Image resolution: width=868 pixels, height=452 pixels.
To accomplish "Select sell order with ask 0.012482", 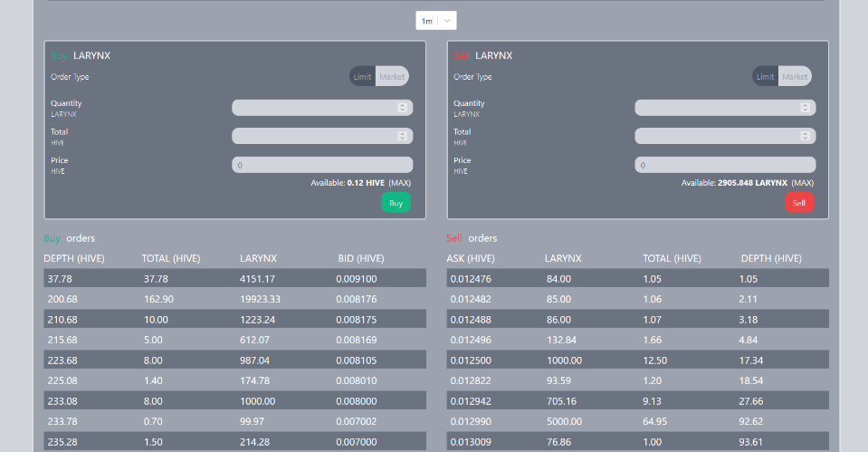I will pyautogui.click(x=638, y=299).
